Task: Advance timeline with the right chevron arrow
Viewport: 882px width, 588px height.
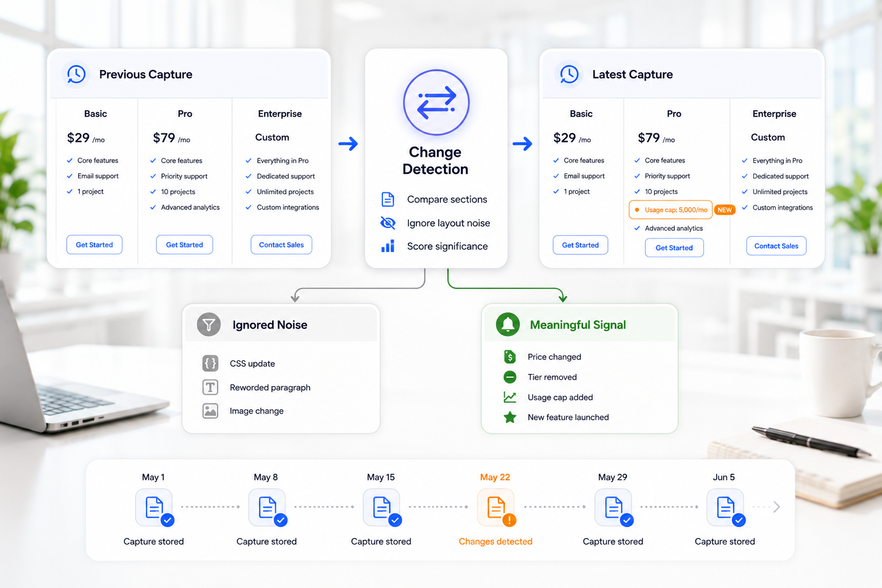Action: [776, 507]
